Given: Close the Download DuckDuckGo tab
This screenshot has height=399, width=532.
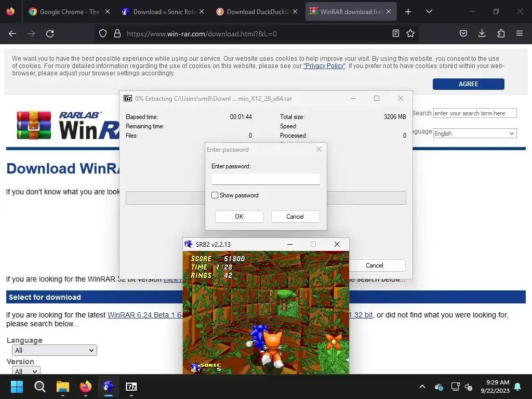Looking at the screenshot, I should click(295, 11).
